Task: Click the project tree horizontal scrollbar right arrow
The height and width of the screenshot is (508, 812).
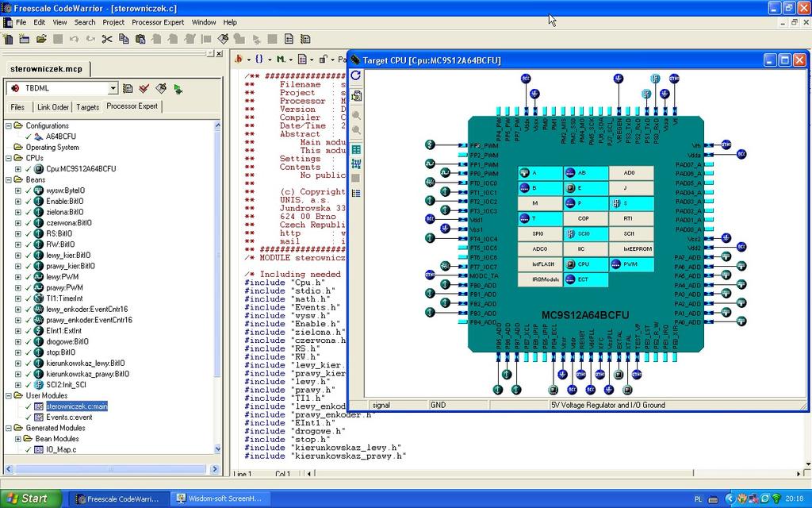Action: point(215,469)
